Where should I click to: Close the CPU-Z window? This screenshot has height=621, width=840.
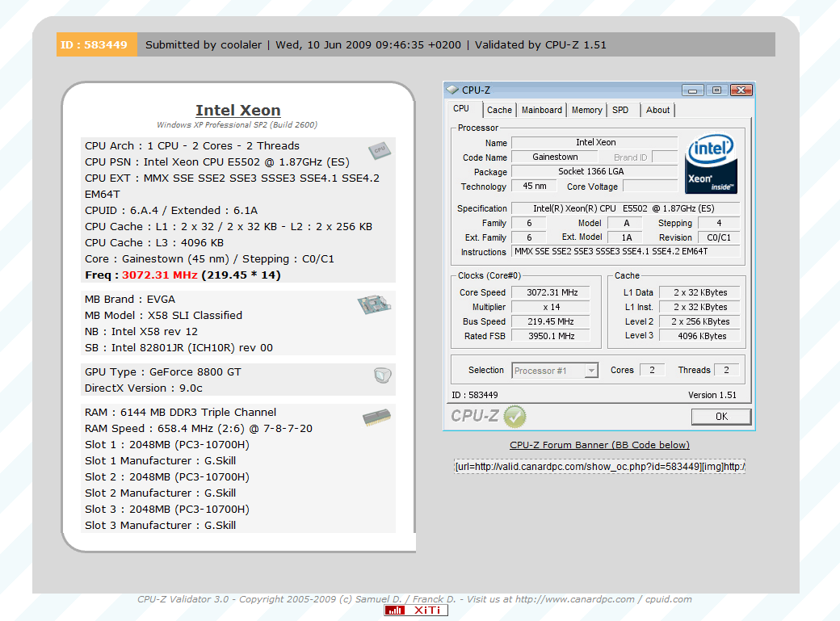[x=741, y=90]
